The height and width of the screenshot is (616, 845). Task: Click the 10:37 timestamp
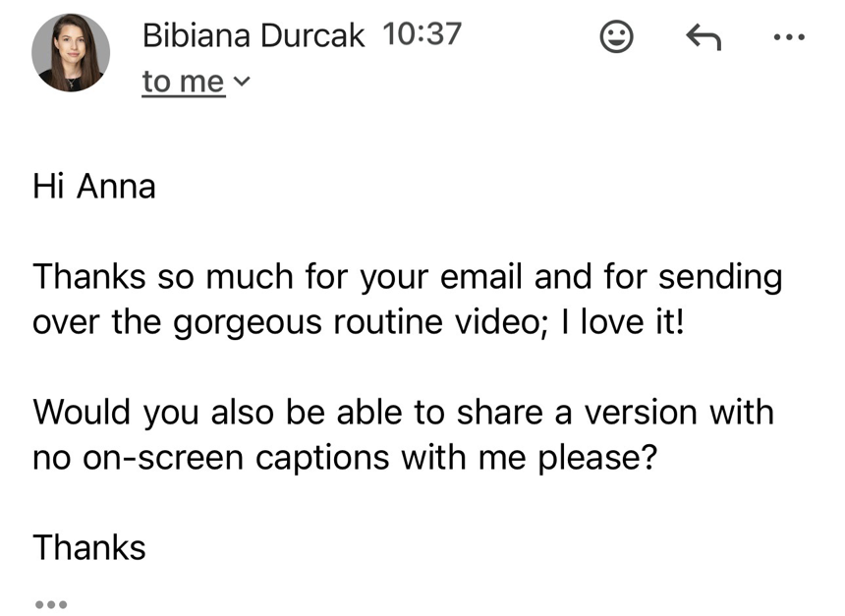pyautogui.click(x=422, y=34)
